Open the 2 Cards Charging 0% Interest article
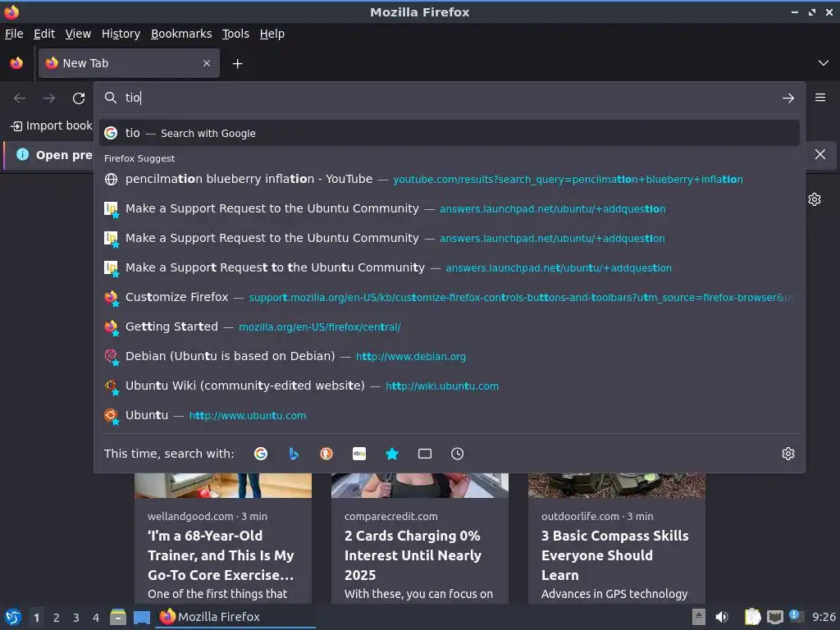 pos(419,555)
